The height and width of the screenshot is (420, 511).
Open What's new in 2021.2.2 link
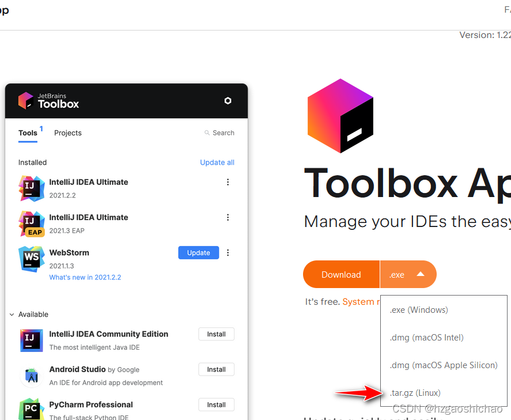(x=85, y=277)
